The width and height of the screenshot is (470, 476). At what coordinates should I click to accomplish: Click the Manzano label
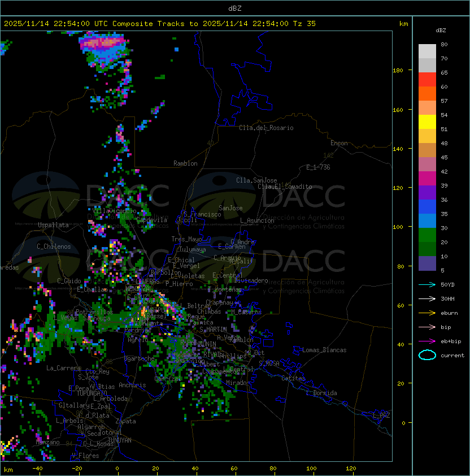(x=47, y=442)
